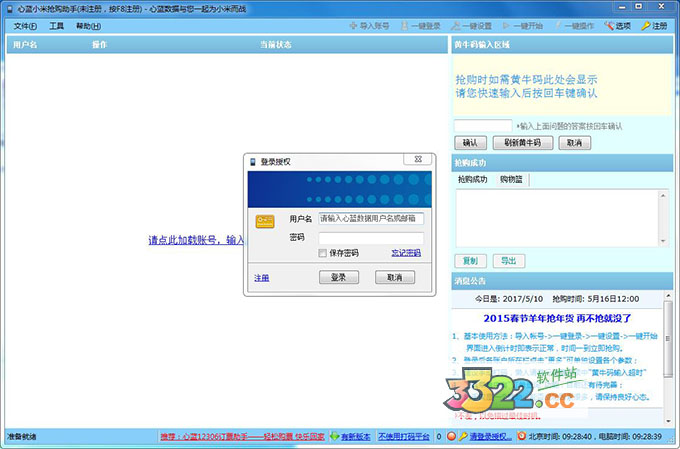Click the 取消 button in login dialog
This screenshot has width=680, height=449.
395,277
